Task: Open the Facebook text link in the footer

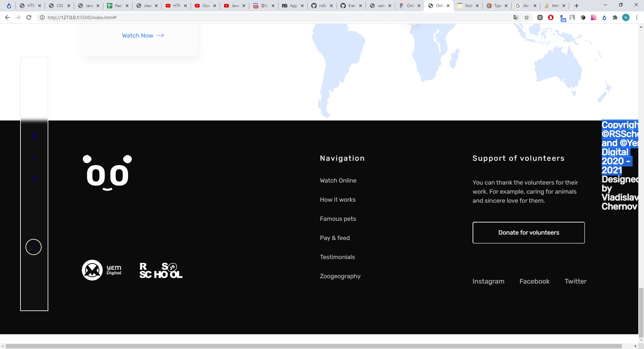Action: tap(534, 281)
